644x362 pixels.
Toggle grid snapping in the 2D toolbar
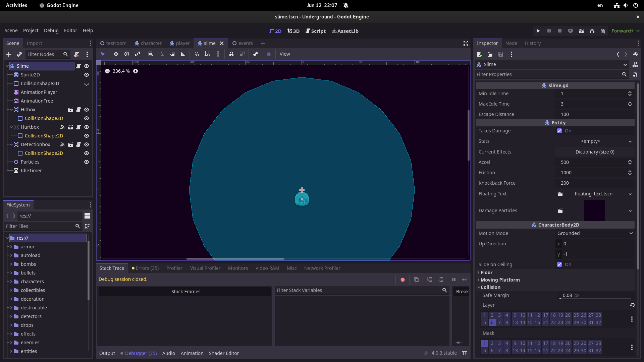[x=207, y=54]
